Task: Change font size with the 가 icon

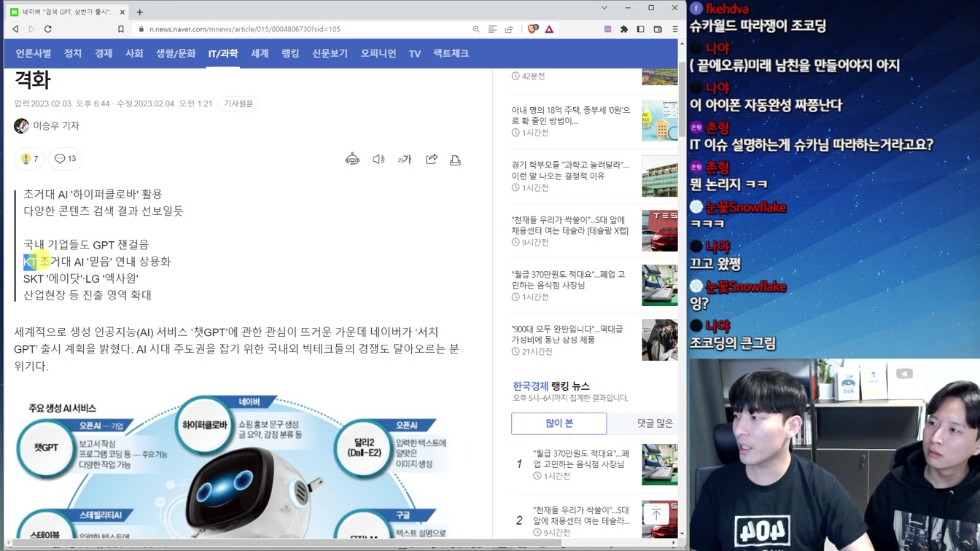Action: (405, 160)
